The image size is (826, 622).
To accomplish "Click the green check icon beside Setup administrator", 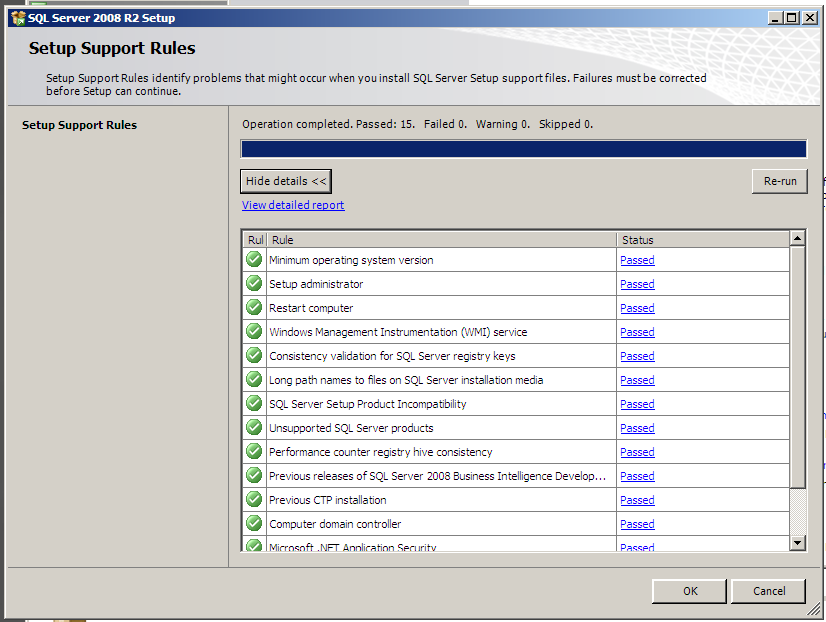I will tap(254, 283).
